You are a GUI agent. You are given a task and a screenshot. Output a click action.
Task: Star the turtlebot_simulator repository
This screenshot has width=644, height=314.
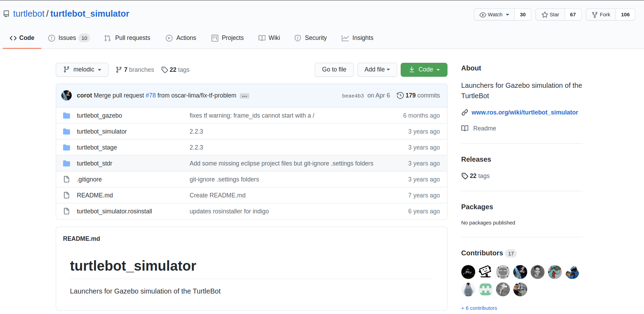point(550,15)
